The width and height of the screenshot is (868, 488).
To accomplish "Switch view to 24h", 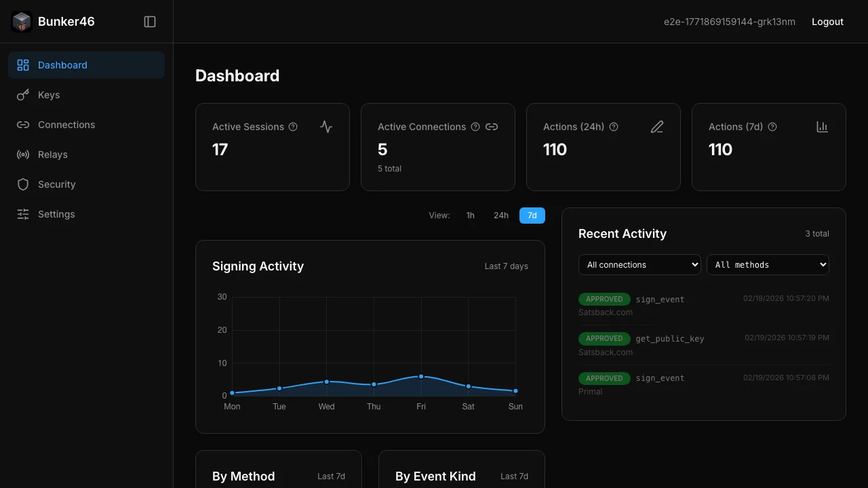I will pos(500,215).
